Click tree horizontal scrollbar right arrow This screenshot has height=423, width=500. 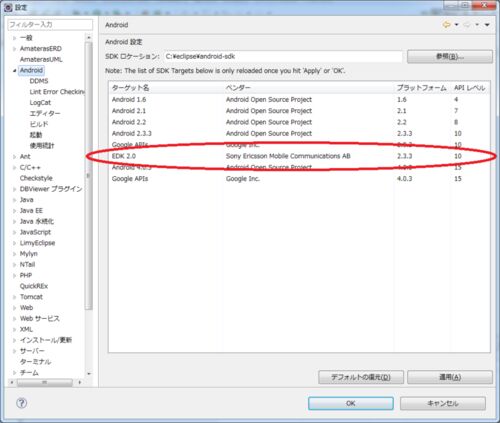(80, 382)
